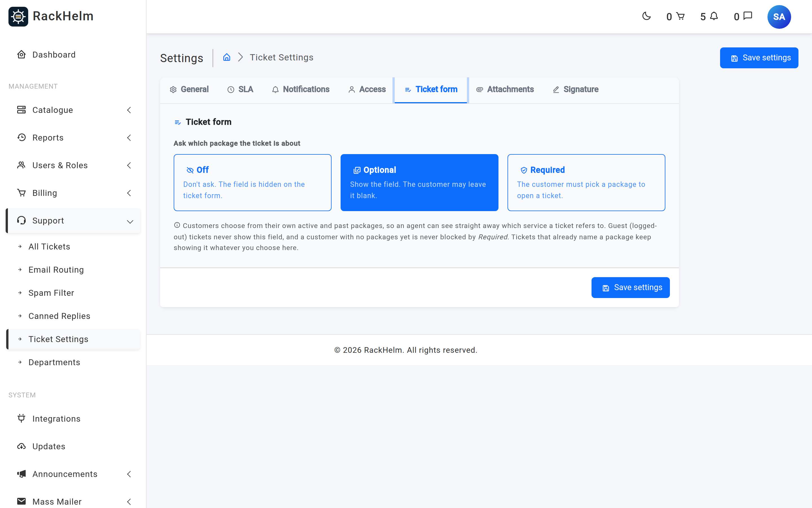This screenshot has width=812, height=508.
Task: Expand the Mass Mailer chevron
Action: pyautogui.click(x=129, y=501)
